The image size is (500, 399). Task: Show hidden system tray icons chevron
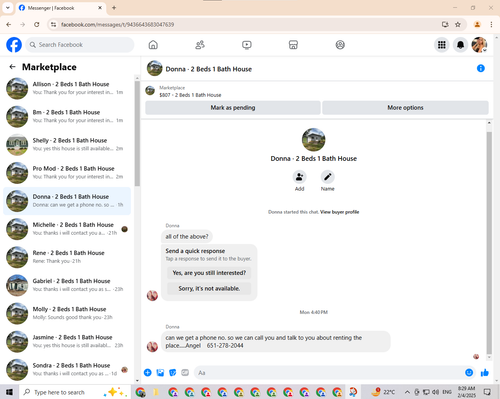pyautogui.click(x=407, y=392)
